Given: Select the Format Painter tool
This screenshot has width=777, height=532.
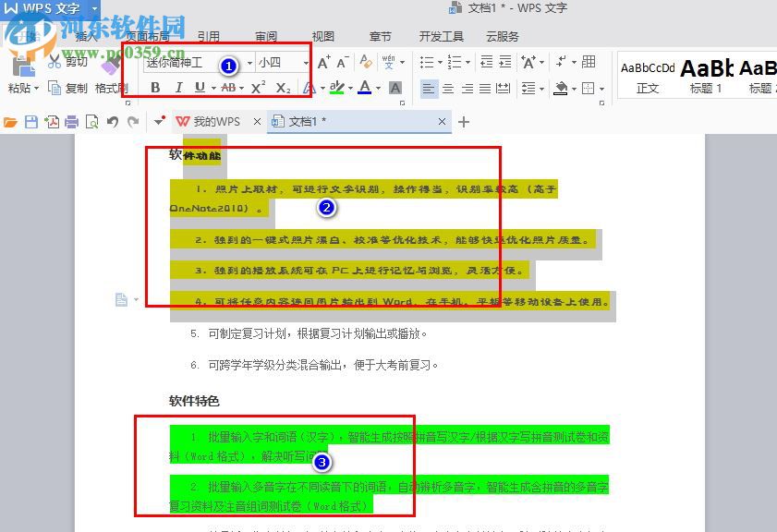Looking at the screenshot, I should (109, 89).
